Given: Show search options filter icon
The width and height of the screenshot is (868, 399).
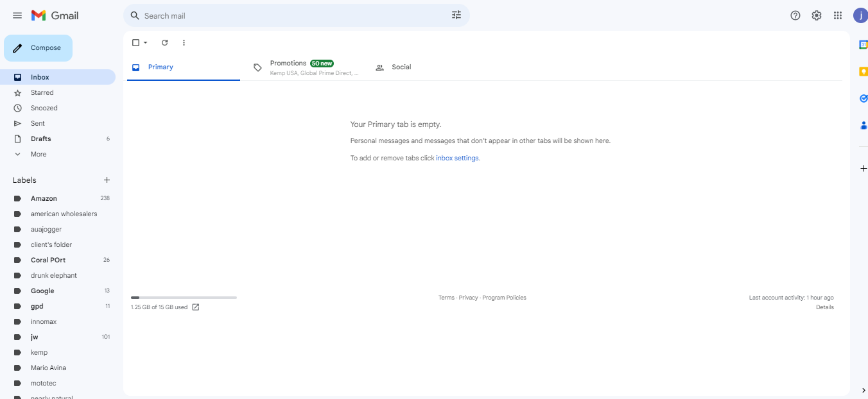Looking at the screenshot, I should coord(456,15).
